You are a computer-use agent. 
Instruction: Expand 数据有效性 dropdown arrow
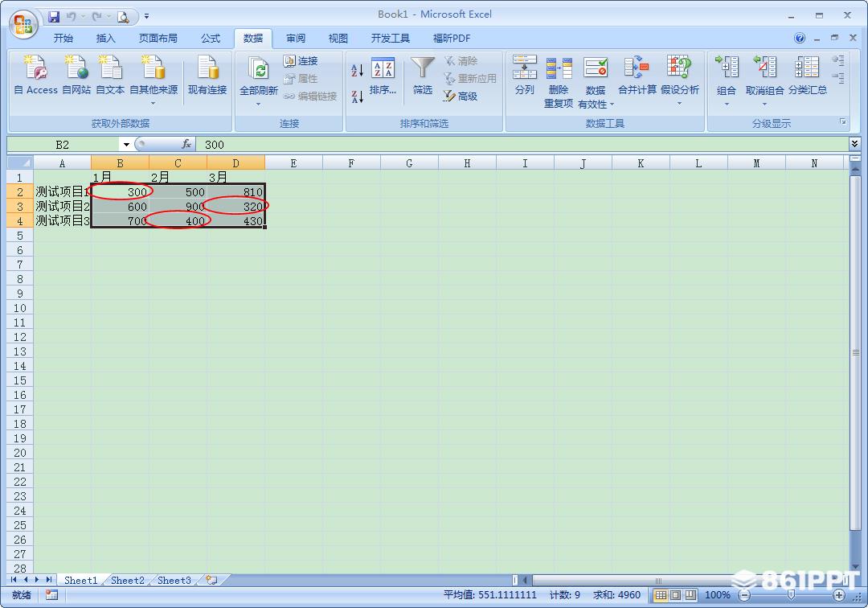612,104
